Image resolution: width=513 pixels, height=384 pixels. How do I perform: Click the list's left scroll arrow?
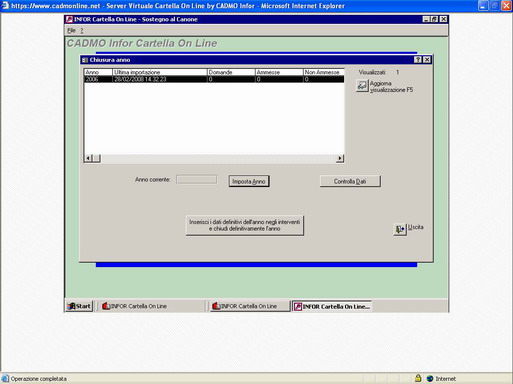(x=88, y=158)
